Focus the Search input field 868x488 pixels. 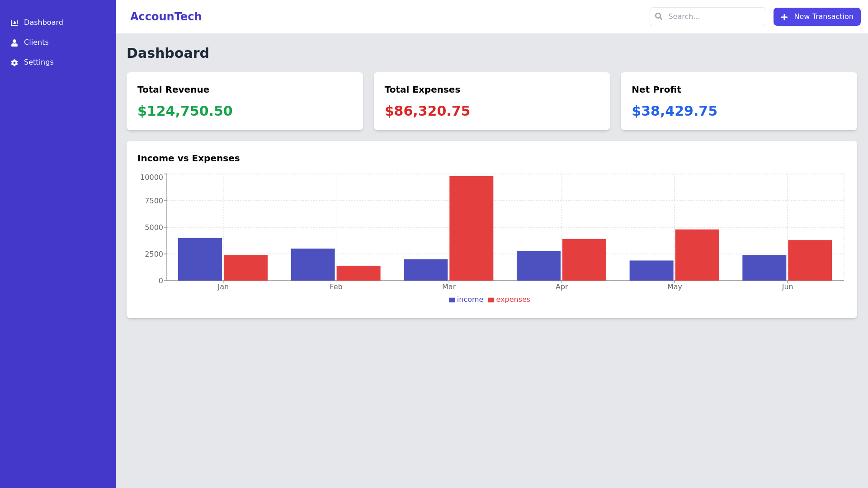[714, 17]
